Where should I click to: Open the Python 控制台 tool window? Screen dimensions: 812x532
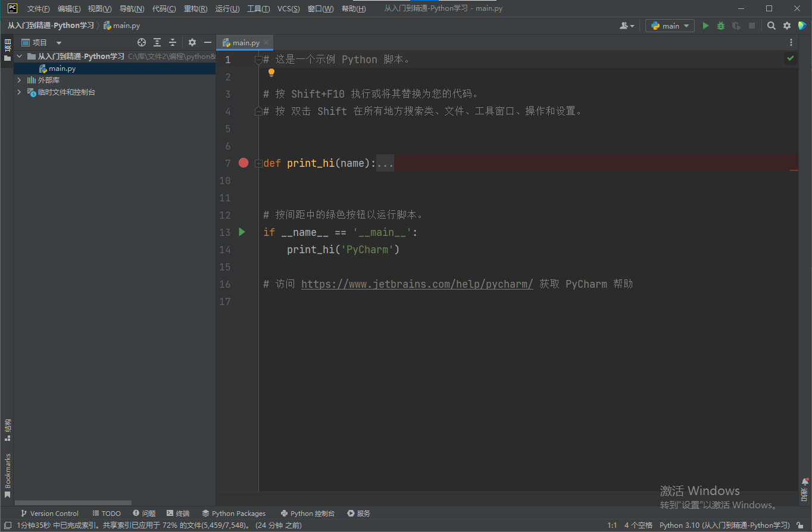click(x=308, y=513)
